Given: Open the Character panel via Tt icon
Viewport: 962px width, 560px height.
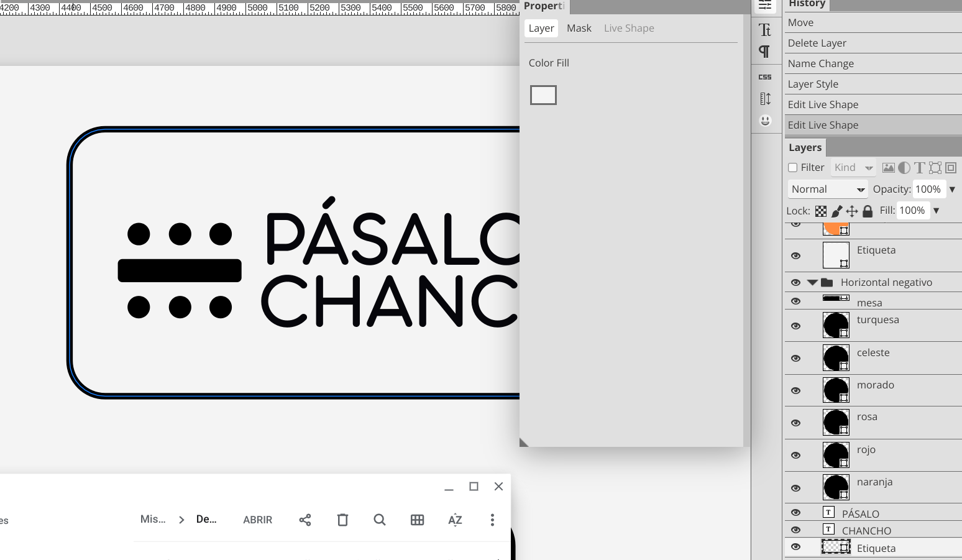Looking at the screenshot, I should coord(766,29).
